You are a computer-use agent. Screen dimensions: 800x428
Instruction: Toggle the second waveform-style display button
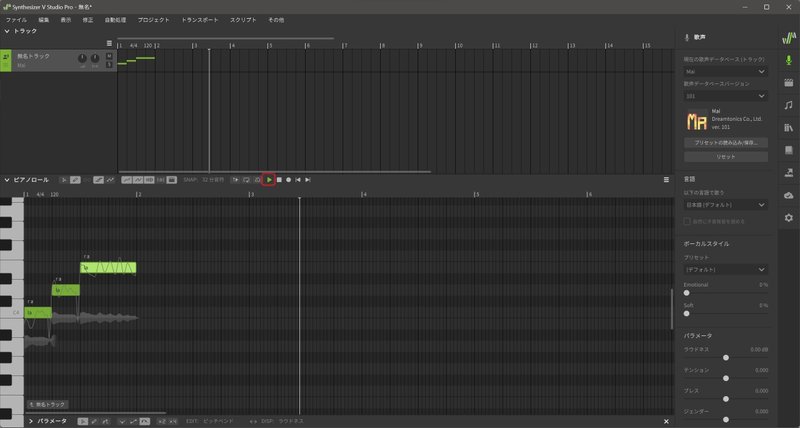click(x=138, y=180)
